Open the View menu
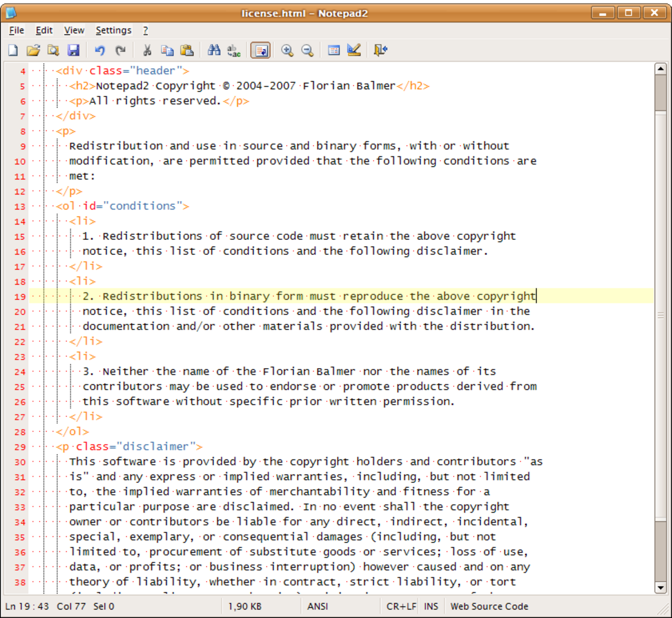Viewport: 672px width, 618px height. tap(74, 30)
